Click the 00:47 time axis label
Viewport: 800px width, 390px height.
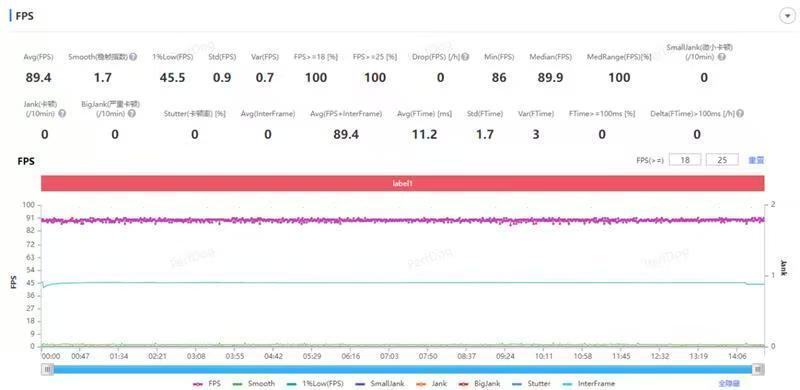pyautogui.click(x=80, y=356)
